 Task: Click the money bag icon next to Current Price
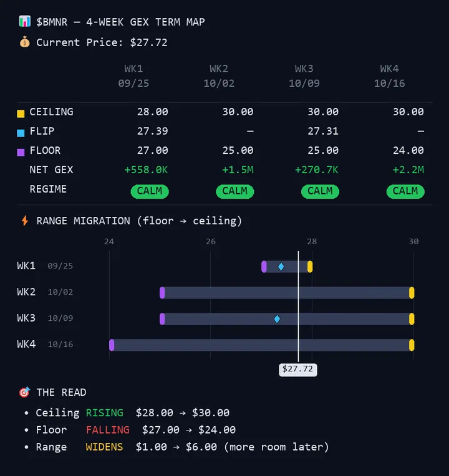(x=24, y=42)
